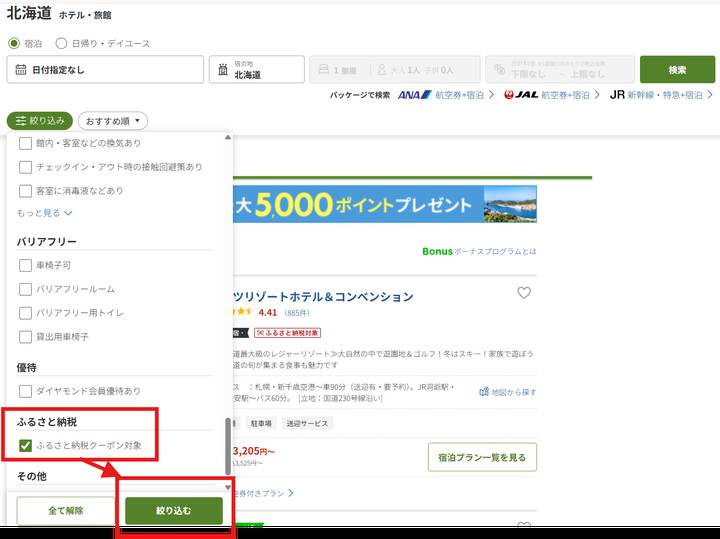The width and height of the screenshot is (720, 539).
Task: Check ダイヤモンド会員優待あり checkbox
Action: point(25,391)
